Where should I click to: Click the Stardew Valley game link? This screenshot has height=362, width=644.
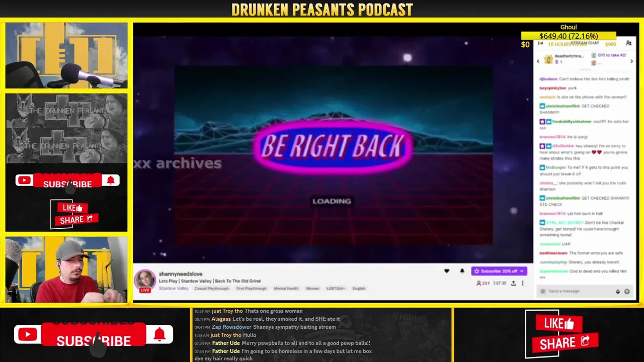pyautogui.click(x=174, y=289)
